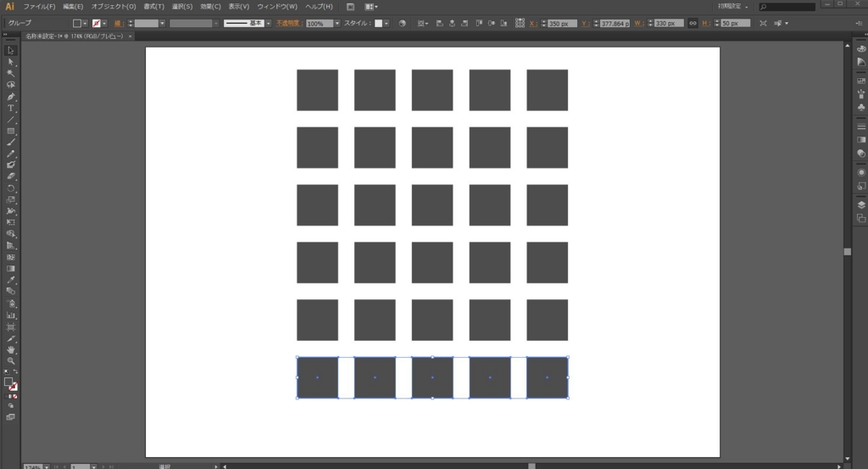Screen dimensions: 868x469
Task: Open the ファイル(F) menu
Action: (x=39, y=7)
